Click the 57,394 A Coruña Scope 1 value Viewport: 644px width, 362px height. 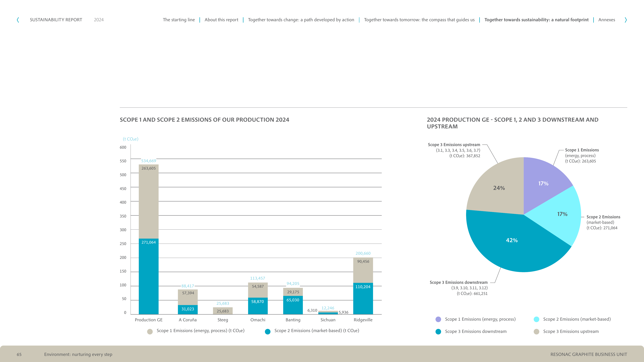point(188,293)
